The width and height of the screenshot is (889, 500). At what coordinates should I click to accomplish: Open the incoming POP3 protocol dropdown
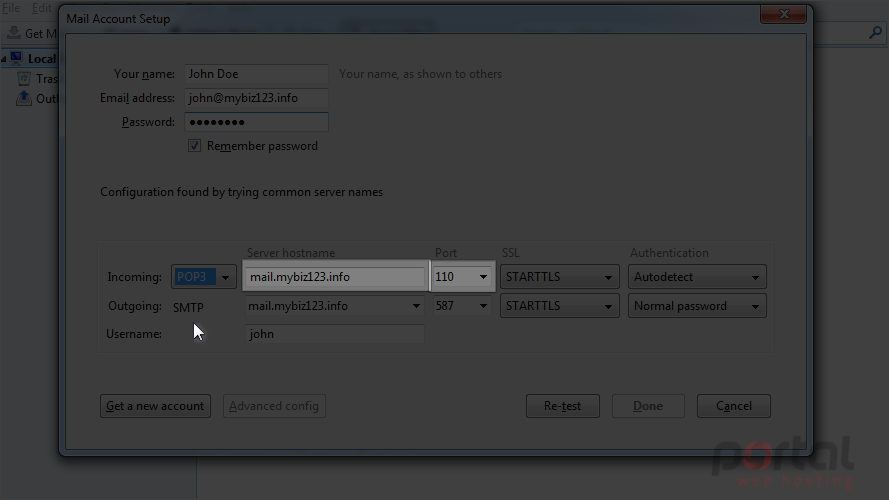point(204,277)
